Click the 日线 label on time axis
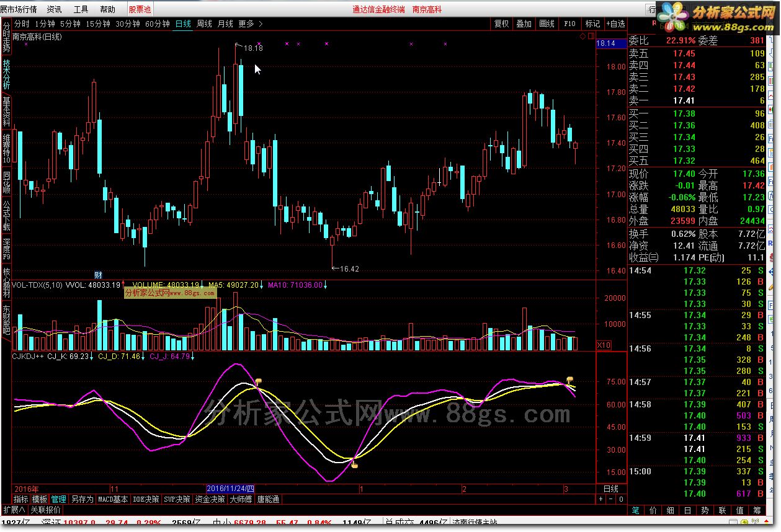This screenshot has height=532, width=781. pos(611,489)
